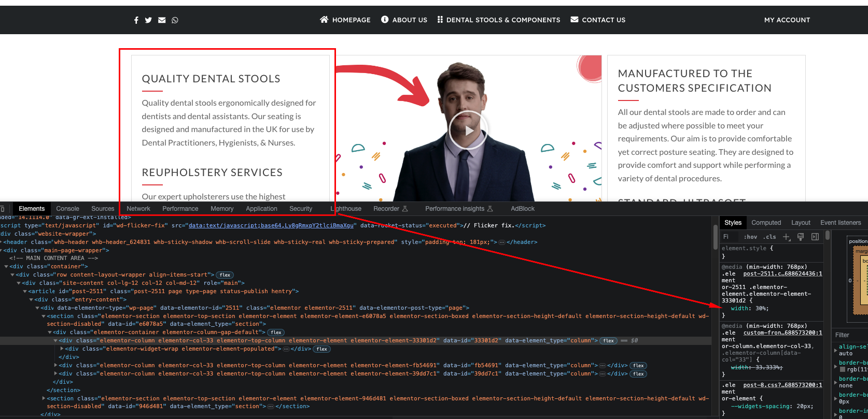Viewport: 868px width, 419px height.
Task: Click the home icon beside HOMEPAGE
Action: [x=324, y=19]
